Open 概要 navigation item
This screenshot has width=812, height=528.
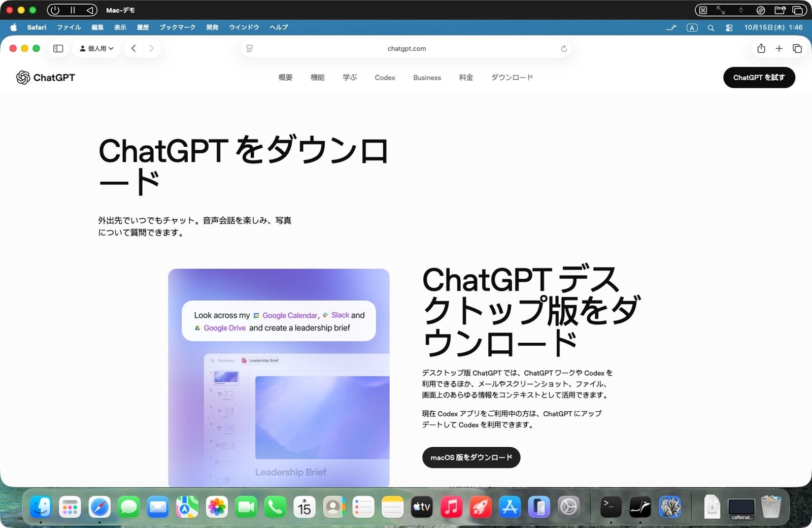[286, 77]
